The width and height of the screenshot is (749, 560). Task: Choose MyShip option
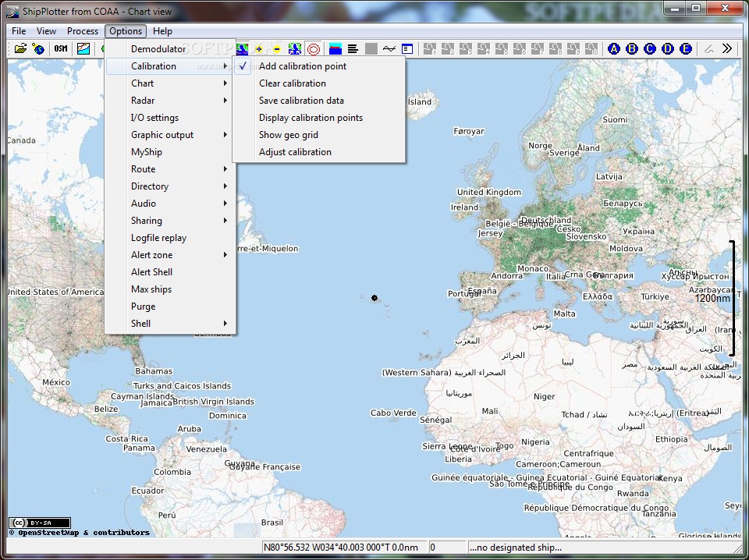pos(170,152)
